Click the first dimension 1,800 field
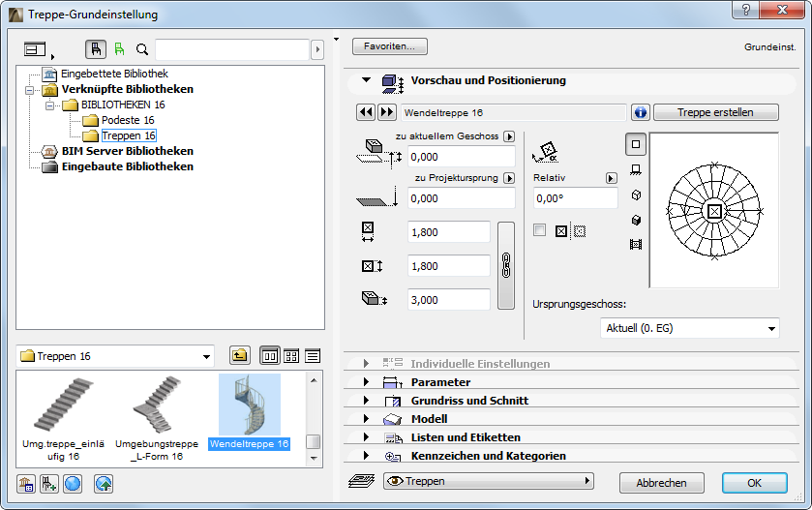 (448, 232)
